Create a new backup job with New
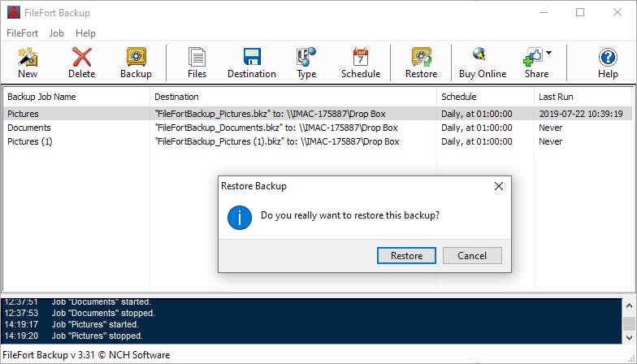The width and height of the screenshot is (637, 364). pos(28,63)
